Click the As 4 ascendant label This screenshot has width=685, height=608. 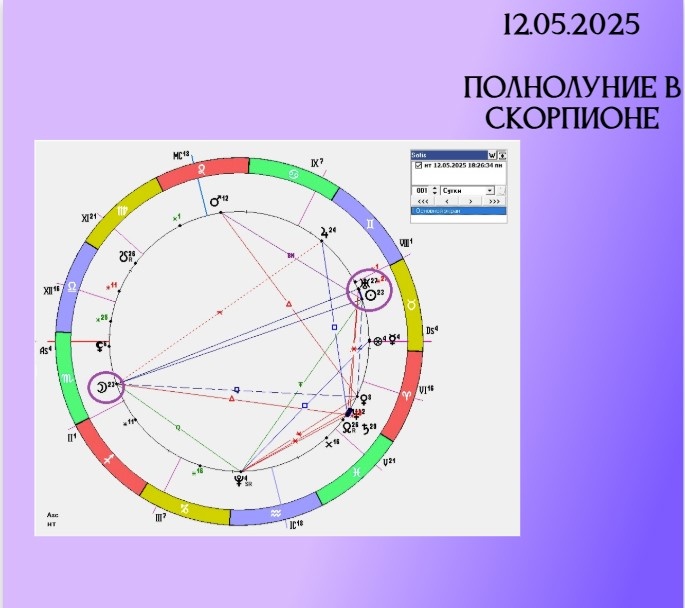coord(46,350)
